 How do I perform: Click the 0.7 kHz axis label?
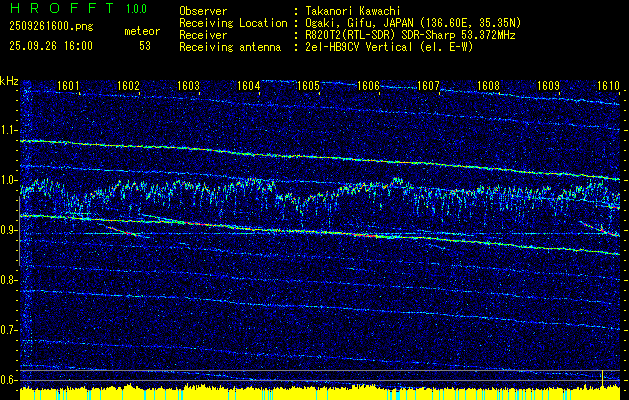tap(9, 329)
